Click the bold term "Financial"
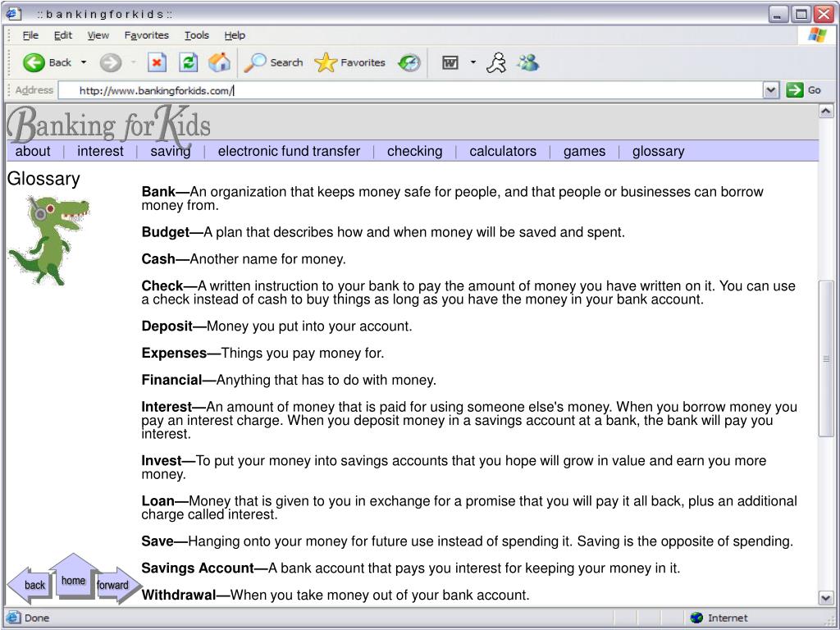This screenshot has height=630, width=840. [x=172, y=380]
